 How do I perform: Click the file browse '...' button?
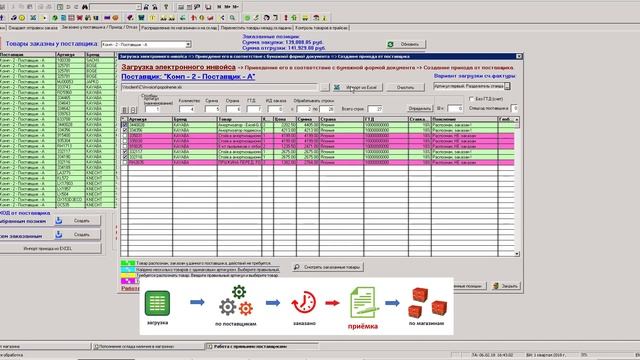pyautogui.click(x=324, y=87)
